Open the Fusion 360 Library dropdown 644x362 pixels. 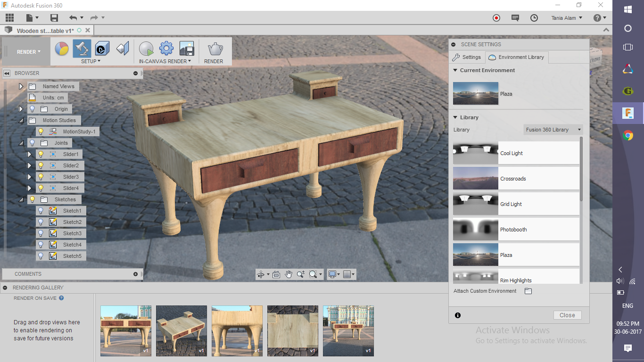(x=553, y=130)
